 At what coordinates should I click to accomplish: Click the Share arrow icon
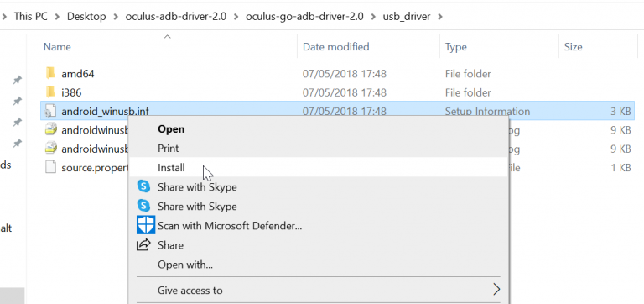click(x=143, y=245)
